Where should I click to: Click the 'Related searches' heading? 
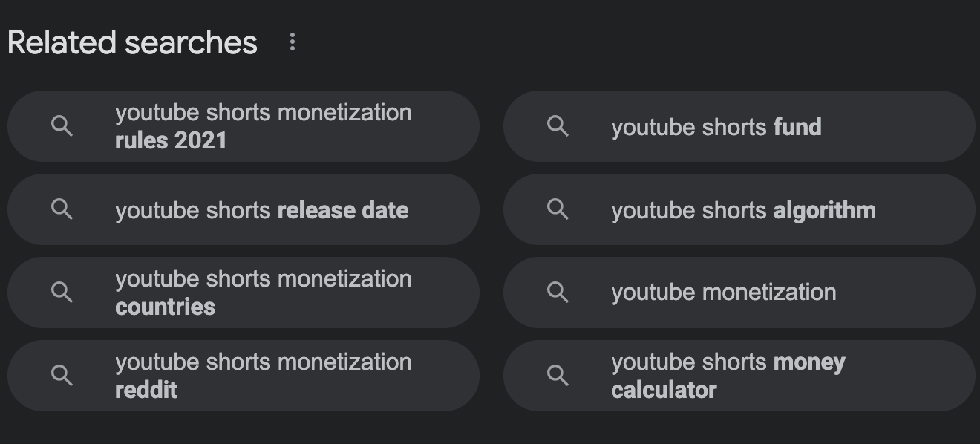tap(132, 42)
